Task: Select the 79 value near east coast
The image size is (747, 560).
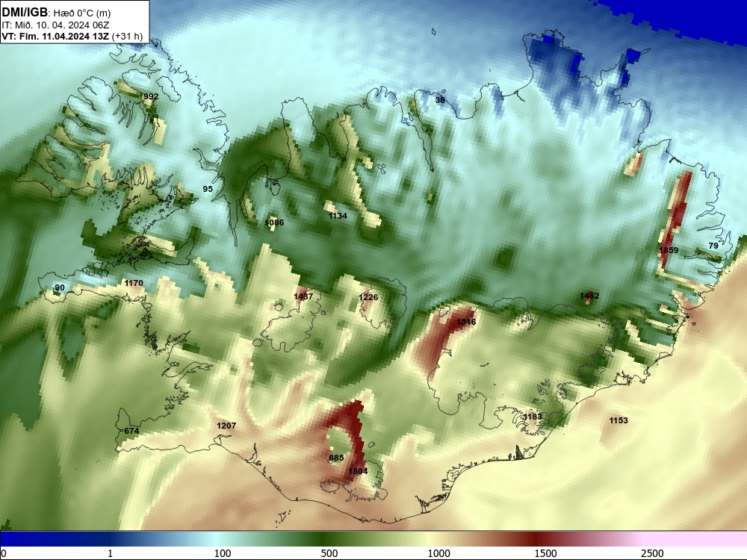Action: (x=713, y=246)
